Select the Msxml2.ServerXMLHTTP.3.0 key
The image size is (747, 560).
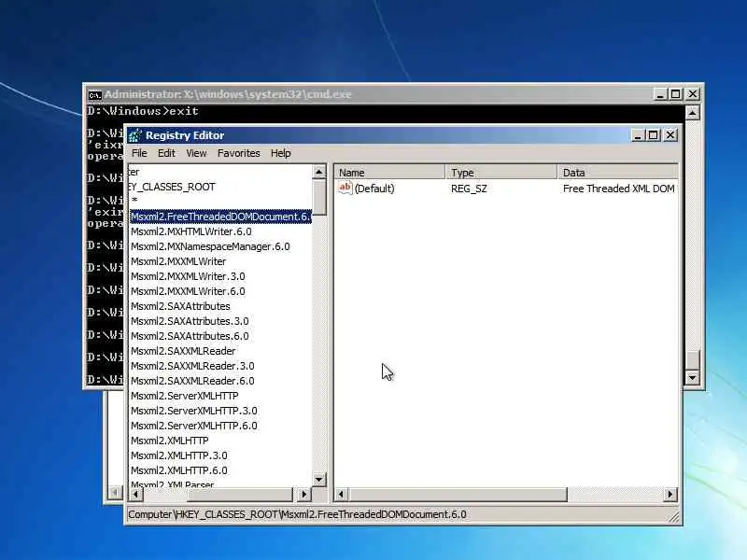(x=194, y=411)
